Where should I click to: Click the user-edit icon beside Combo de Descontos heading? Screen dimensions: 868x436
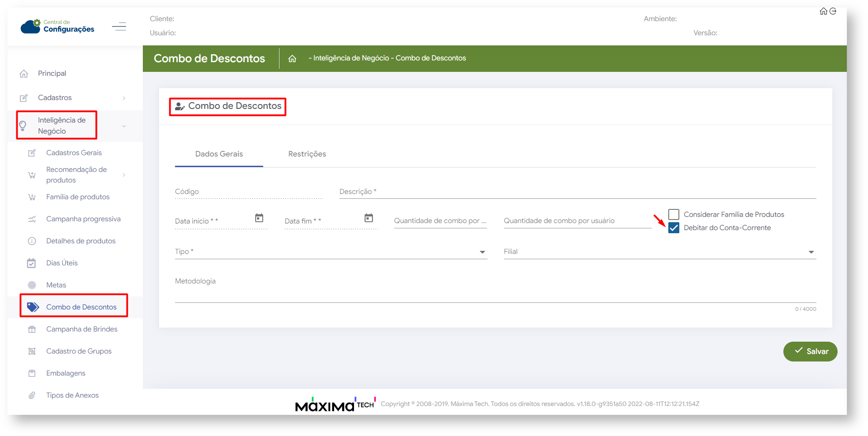tap(180, 106)
